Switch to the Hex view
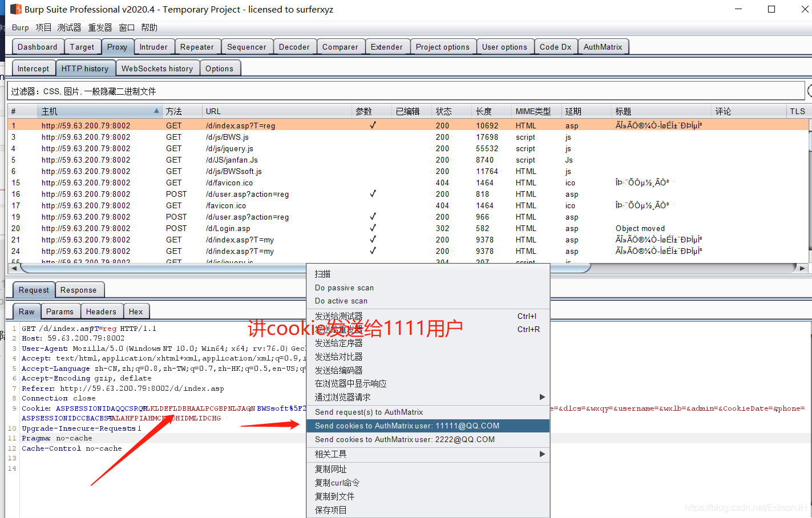The width and height of the screenshot is (812, 518). [x=136, y=311]
